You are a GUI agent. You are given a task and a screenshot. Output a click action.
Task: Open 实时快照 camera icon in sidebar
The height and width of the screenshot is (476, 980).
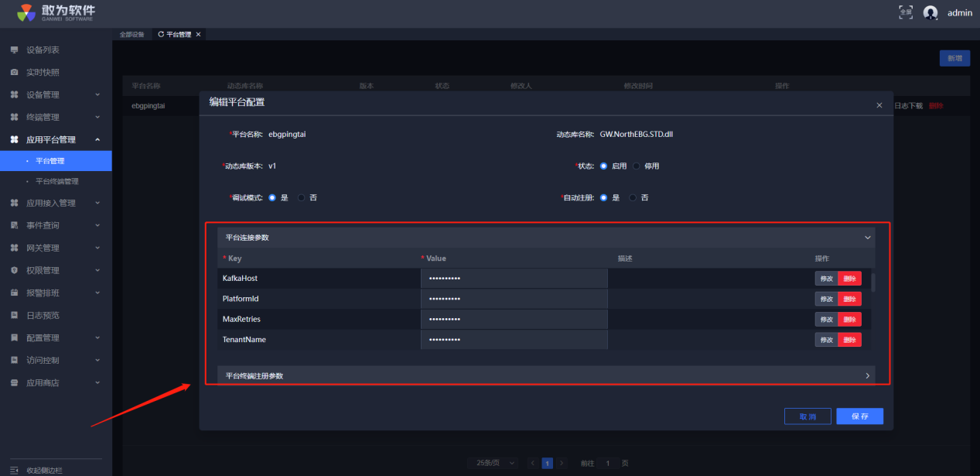[x=14, y=72]
